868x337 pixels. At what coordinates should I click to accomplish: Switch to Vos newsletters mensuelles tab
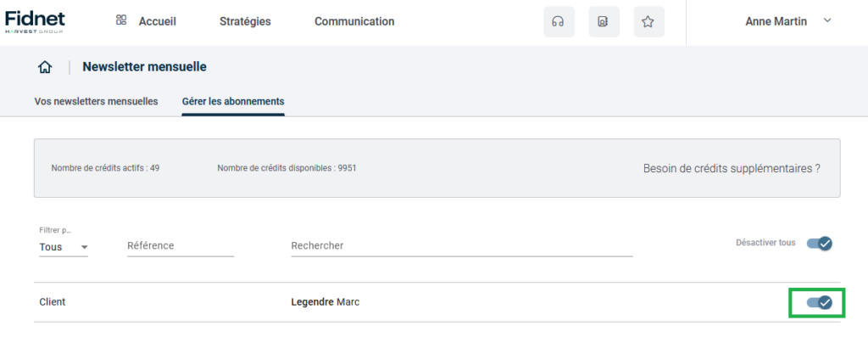point(97,101)
